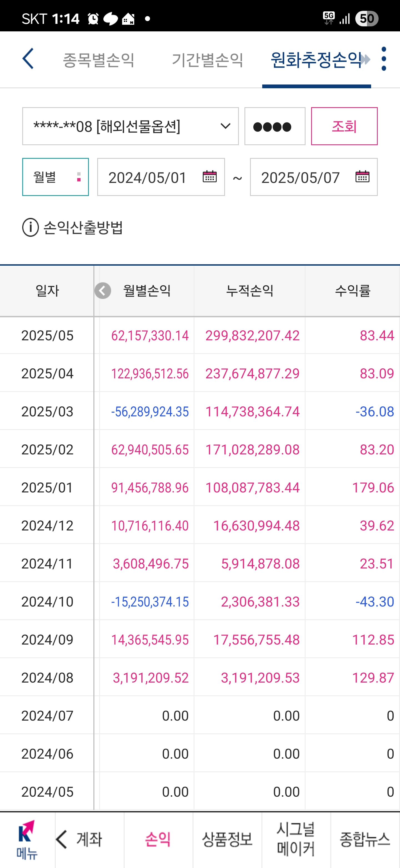The image size is (400, 868).
Task: Tap the -43.30 return rate value
Action: click(375, 602)
